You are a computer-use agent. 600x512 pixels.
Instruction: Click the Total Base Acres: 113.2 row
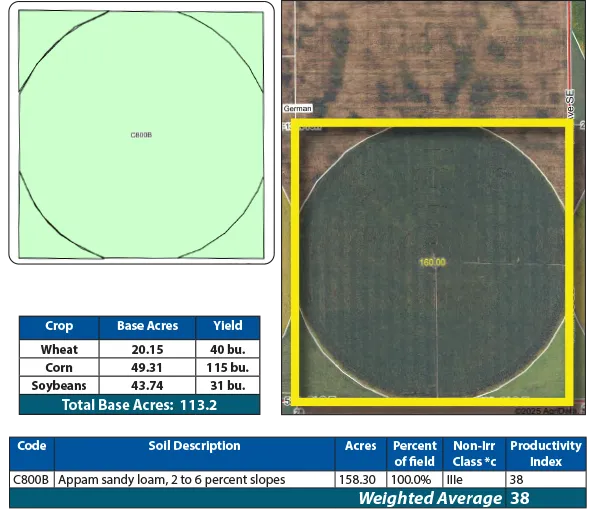(x=140, y=405)
